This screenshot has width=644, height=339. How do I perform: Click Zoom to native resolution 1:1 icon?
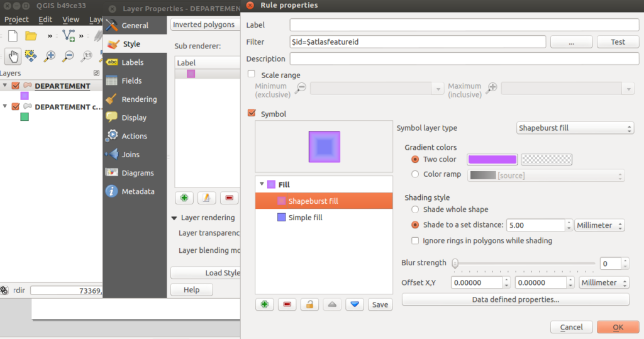pos(86,56)
